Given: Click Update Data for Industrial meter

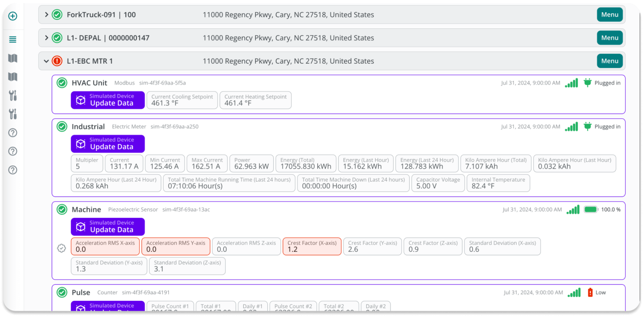Looking at the screenshot, I should coord(108,144).
